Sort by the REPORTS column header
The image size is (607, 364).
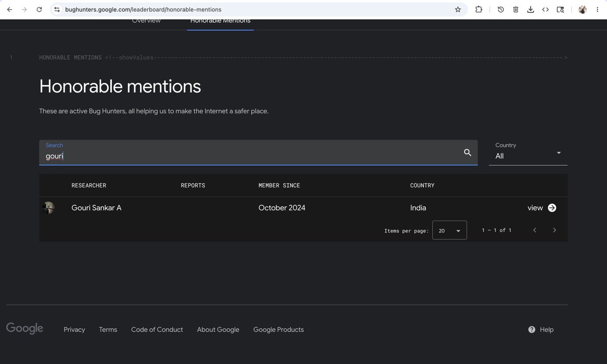pos(193,186)
